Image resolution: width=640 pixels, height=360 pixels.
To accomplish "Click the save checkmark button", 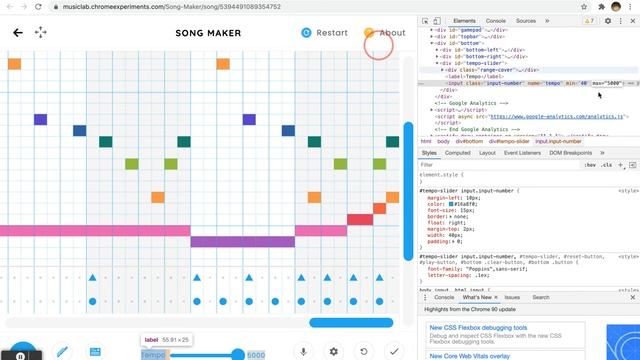I will pos(394,351).
